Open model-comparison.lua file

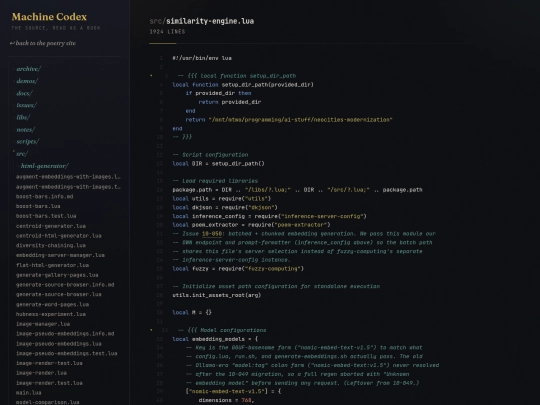tap(48, 402)
